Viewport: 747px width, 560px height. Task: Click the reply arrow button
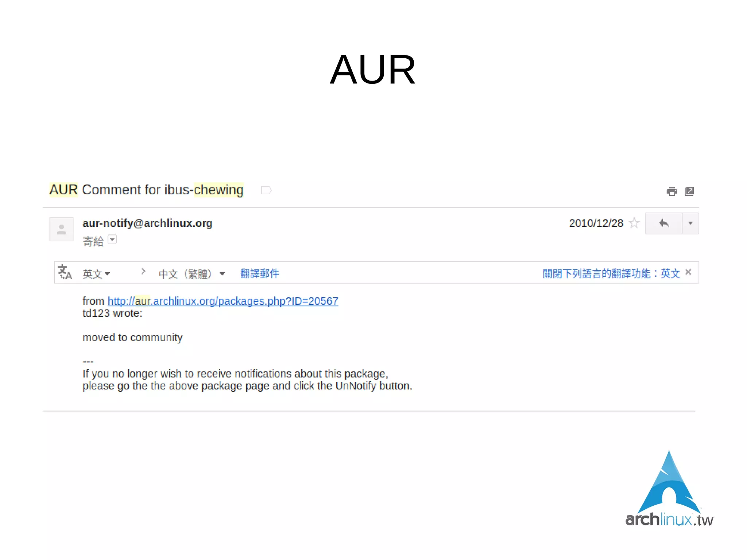(663, 223)
